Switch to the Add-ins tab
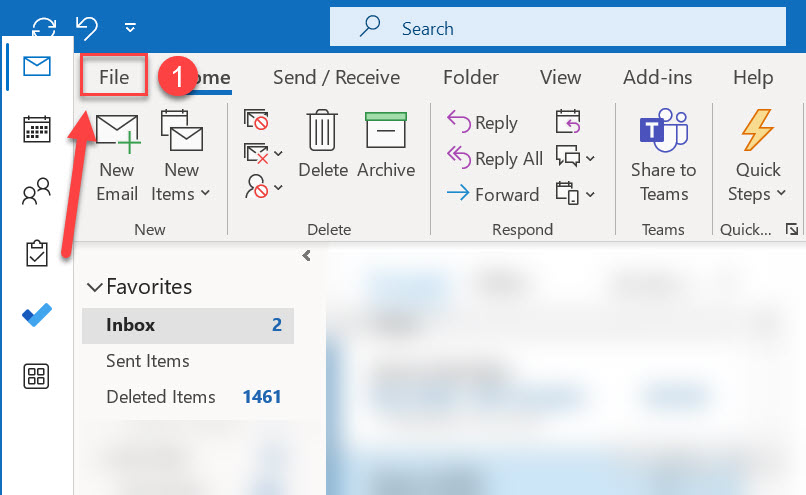 pos(658,77)
